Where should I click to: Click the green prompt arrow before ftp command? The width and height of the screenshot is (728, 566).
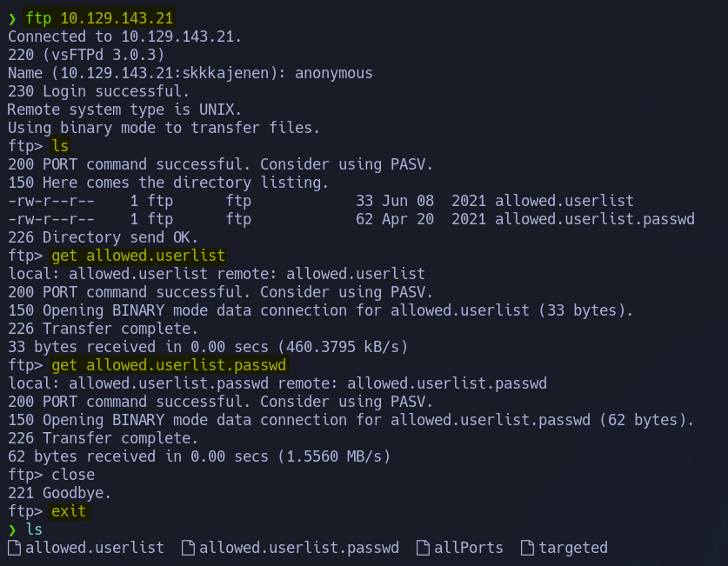click(x=12, y=18)
